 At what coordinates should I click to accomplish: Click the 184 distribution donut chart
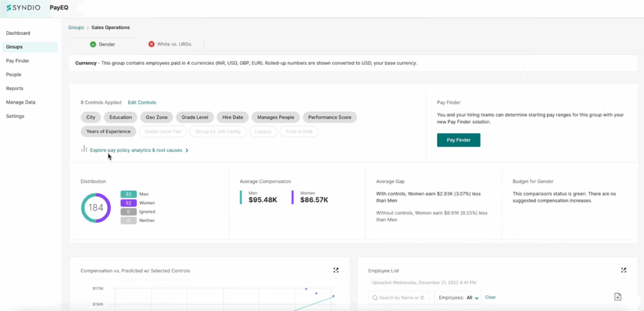click(x=96, y=208)
